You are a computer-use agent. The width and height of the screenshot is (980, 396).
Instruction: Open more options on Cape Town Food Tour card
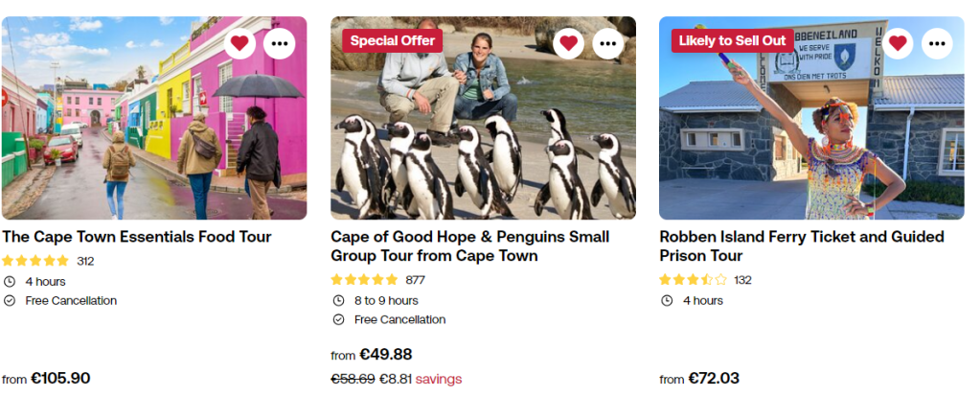pos(280,43)
